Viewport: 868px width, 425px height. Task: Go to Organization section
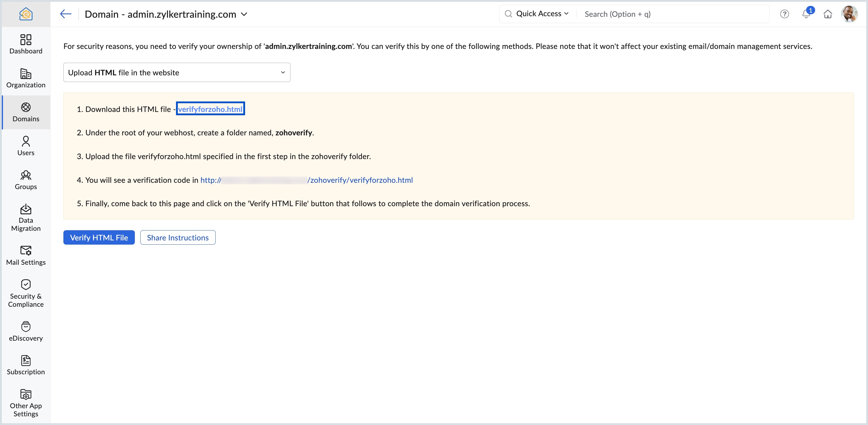(x=26, y=78)
